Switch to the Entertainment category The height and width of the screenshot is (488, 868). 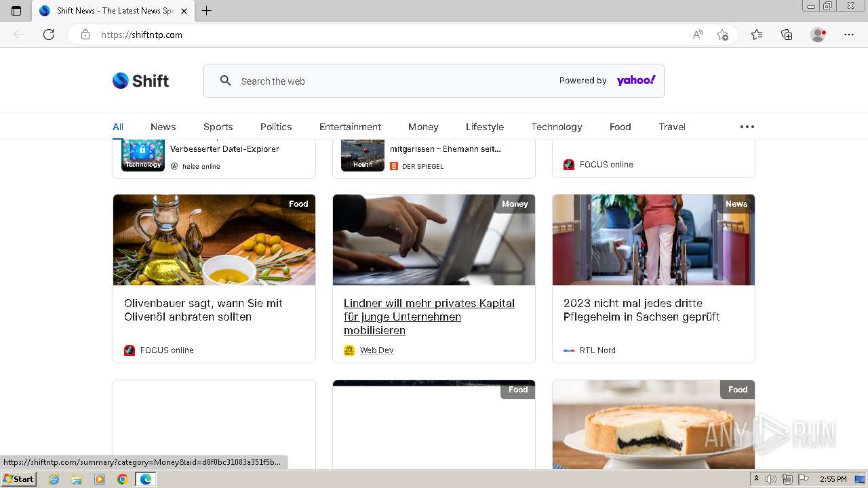pos(350,127)
